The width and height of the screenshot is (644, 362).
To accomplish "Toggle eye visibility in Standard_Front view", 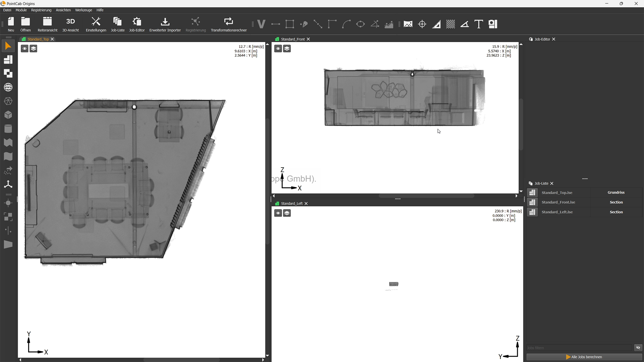I will (278, 49).
